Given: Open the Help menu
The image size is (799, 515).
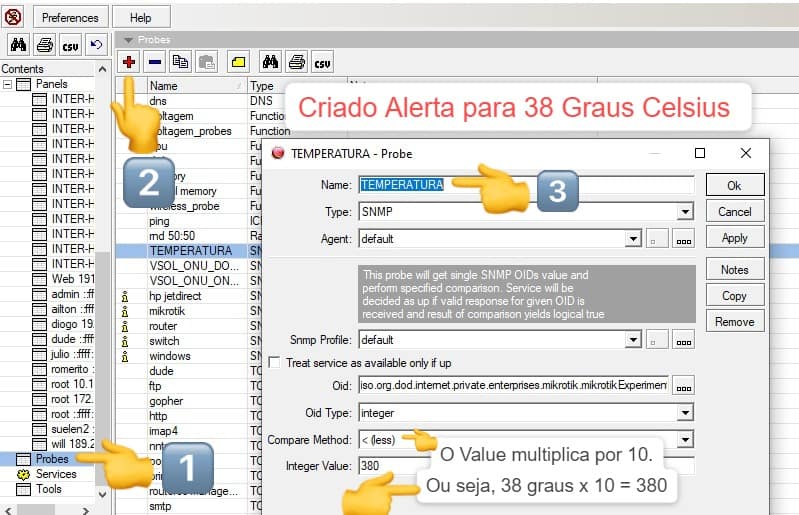Looking at the screenshot, I should point(141,17).
